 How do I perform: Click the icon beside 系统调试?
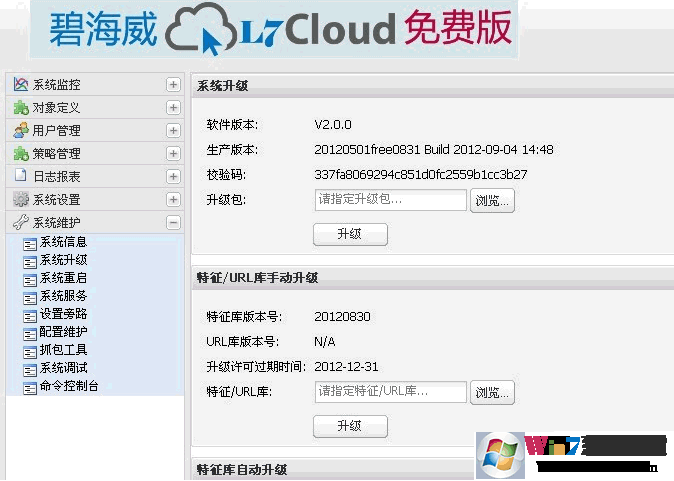(30, 370)
